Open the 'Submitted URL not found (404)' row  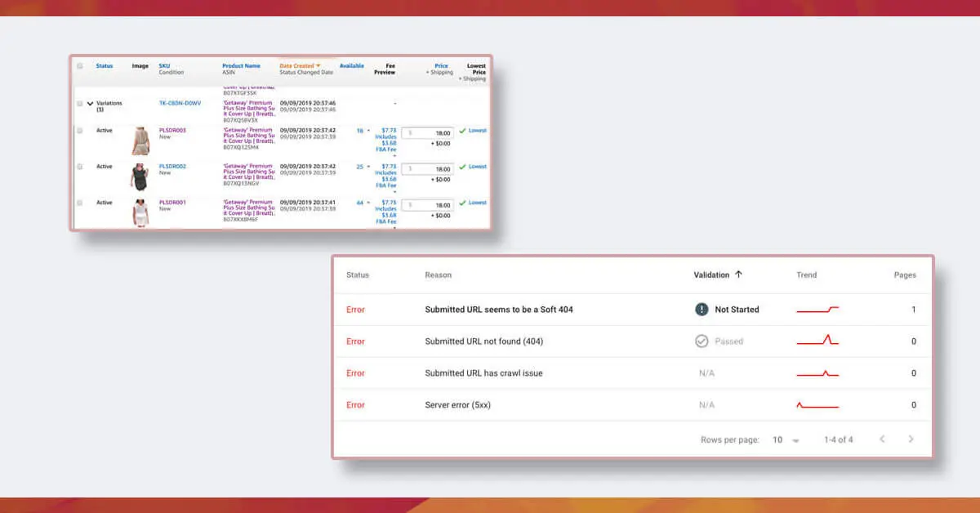(633, 341)
